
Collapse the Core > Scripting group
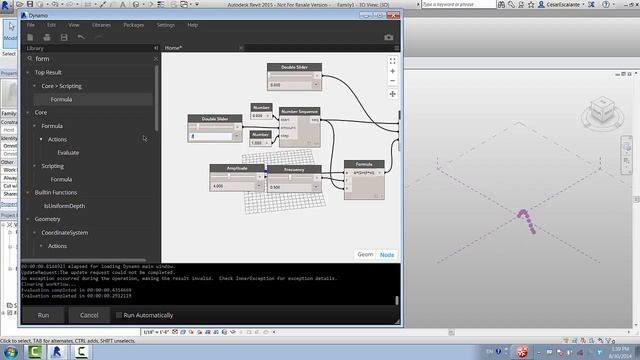click(x=34, y=86)
